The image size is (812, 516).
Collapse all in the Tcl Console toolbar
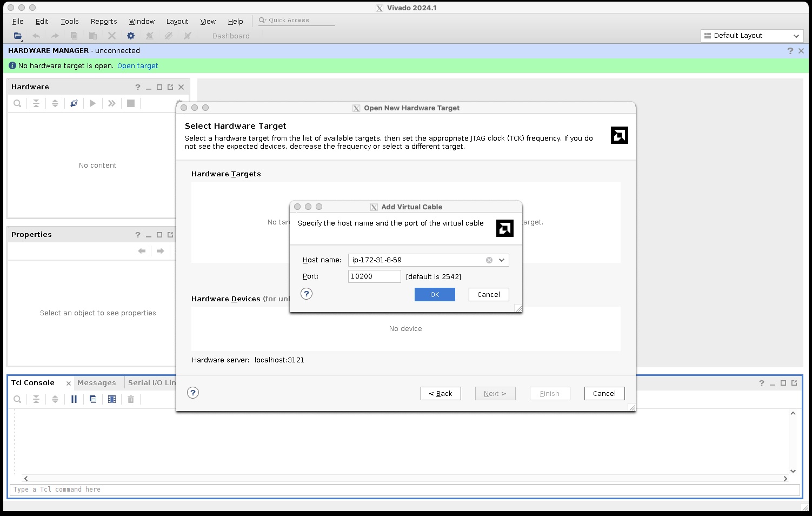36,399
